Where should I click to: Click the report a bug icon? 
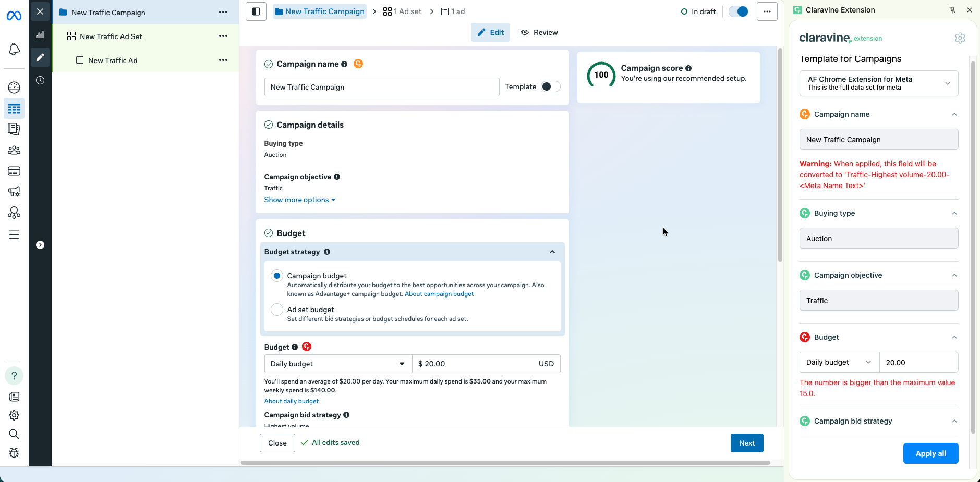coord(14,453)
